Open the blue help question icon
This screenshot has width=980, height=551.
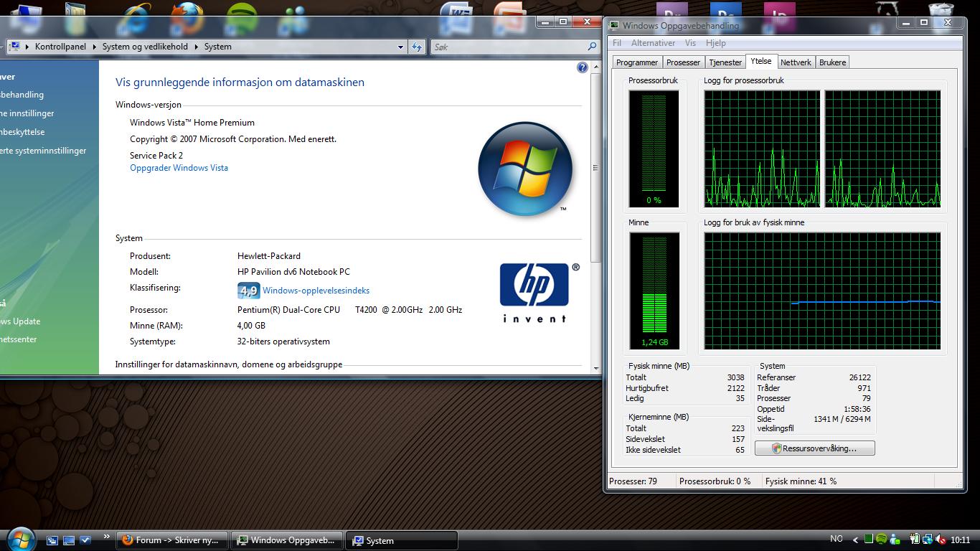point(582,67)
